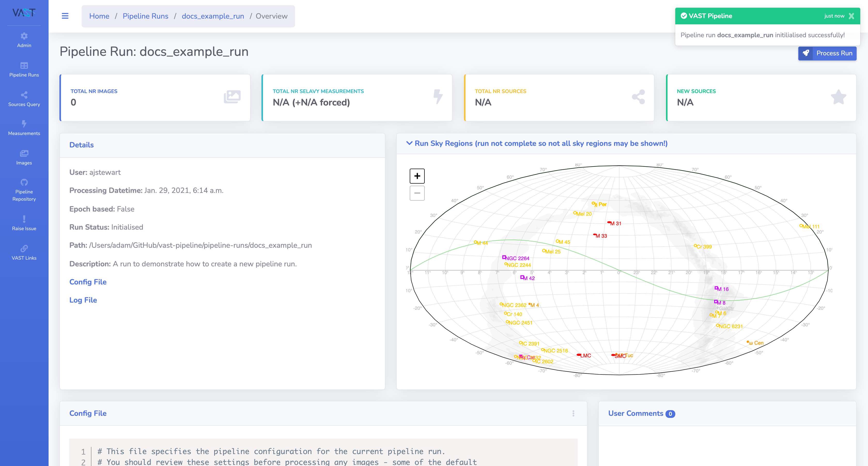This screenshot has height=466, width=868.
Task: Toggle the sidebar with hamburger icon
Action: coord(65,16)
